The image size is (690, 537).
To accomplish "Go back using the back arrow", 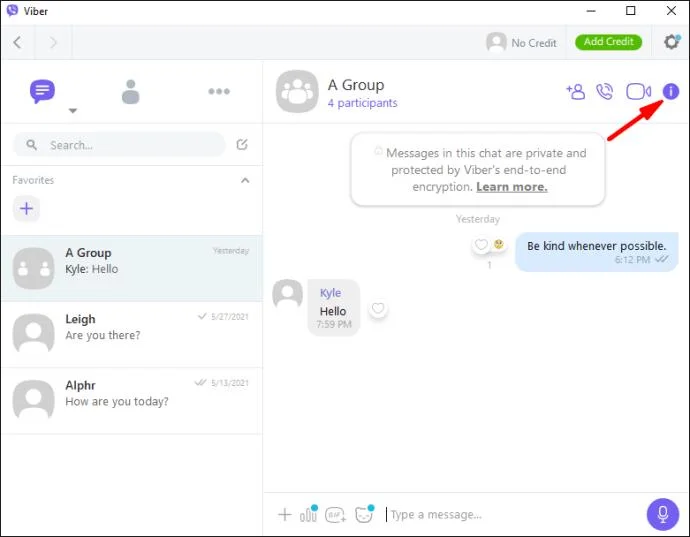I will tap(17, 42).
